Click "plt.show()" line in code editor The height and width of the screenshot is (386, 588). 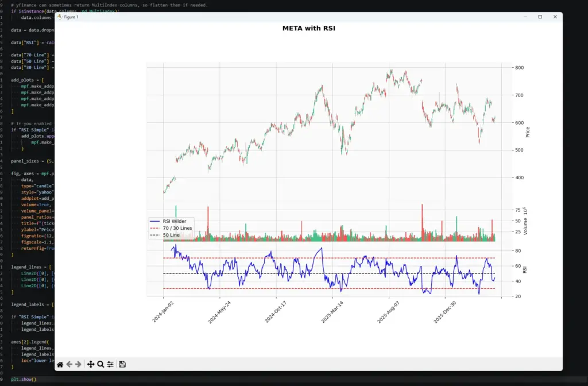24,379
